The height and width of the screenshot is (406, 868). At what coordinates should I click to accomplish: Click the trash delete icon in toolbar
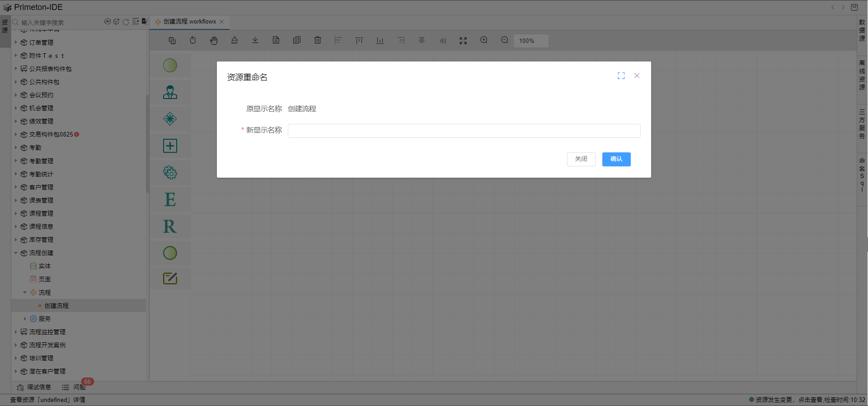pos(318,40)
